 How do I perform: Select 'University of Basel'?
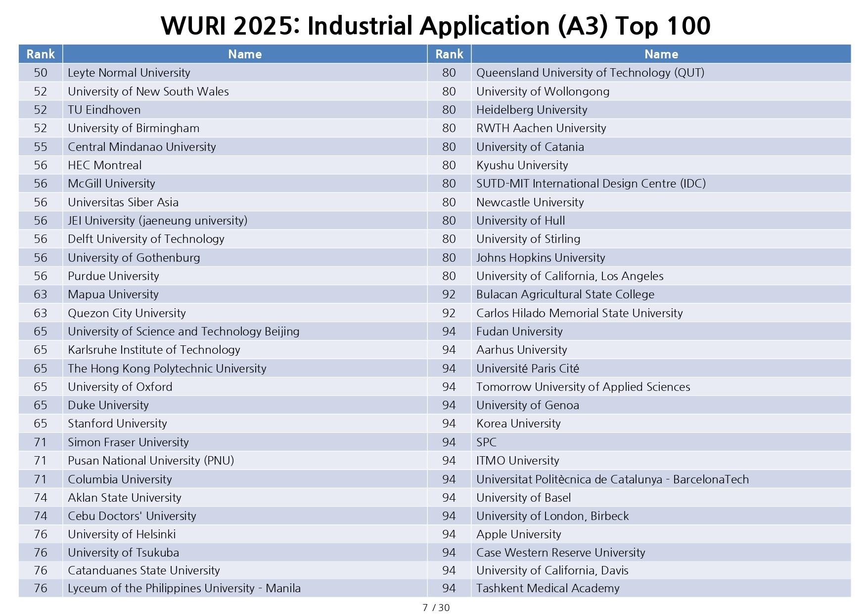tap(523, 498)
